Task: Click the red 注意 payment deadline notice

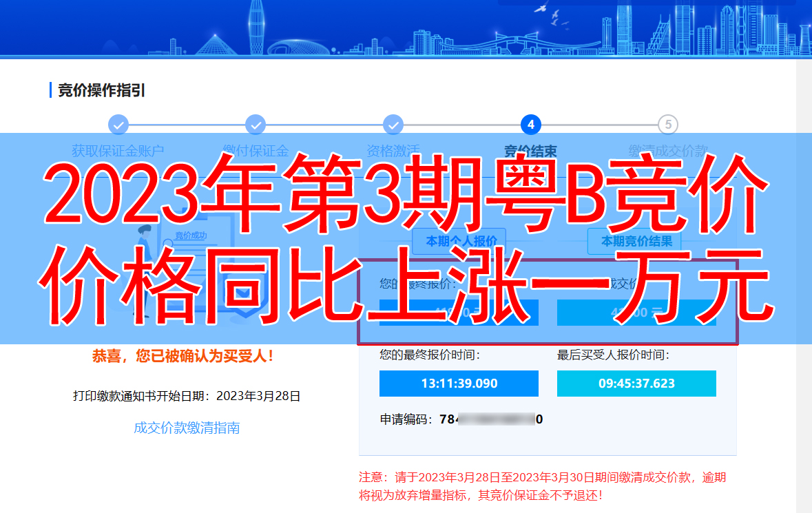Action: tap(543, 486)
